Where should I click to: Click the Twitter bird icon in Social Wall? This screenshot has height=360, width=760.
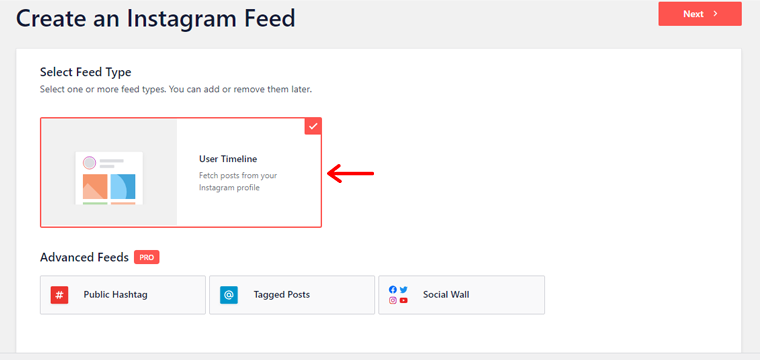(x=404, y=290)
